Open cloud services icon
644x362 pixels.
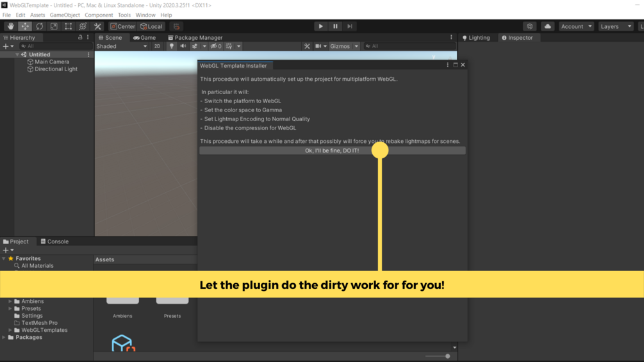(547, 26)
